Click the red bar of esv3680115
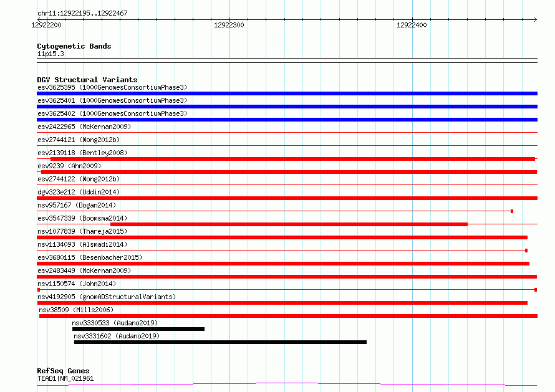The height and width of the screenshot is (392, 555). click(283, 264)
